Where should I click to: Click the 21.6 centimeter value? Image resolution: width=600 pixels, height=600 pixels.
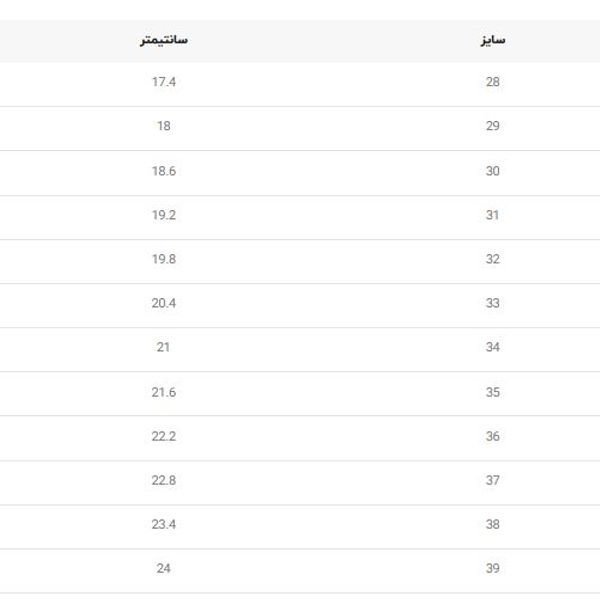point(164,392)
